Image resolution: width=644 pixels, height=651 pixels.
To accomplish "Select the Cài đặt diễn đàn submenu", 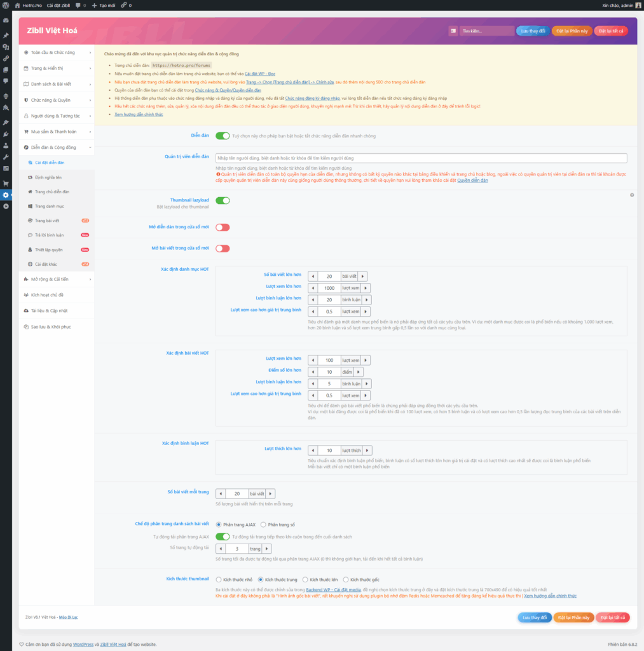I will pos(57,163).
